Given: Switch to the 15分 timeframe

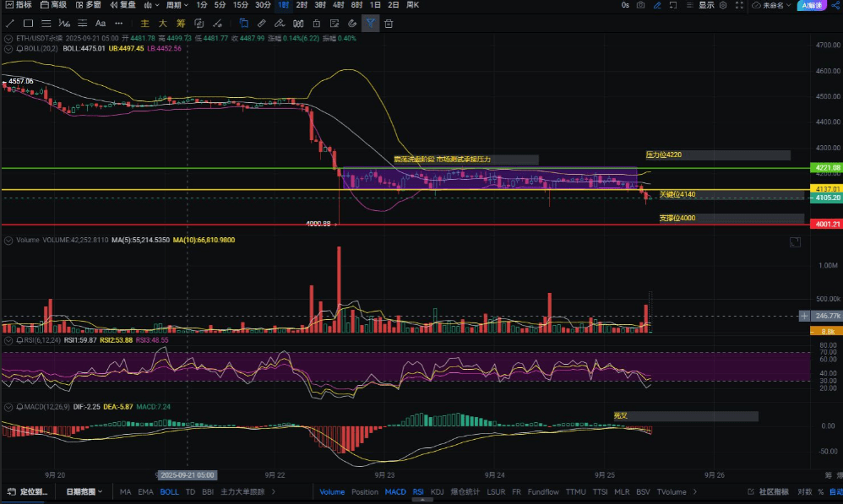Looking at the screenshot, I should (241, 5).
